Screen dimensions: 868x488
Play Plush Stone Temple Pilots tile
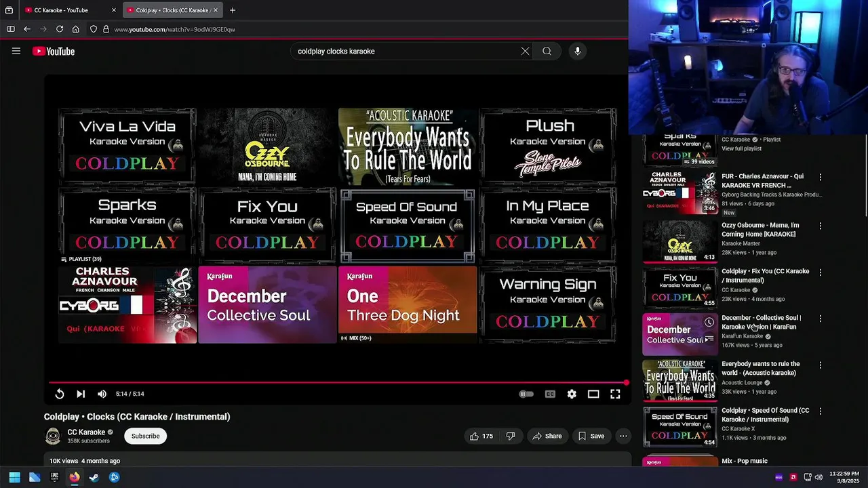coord(548,146)
